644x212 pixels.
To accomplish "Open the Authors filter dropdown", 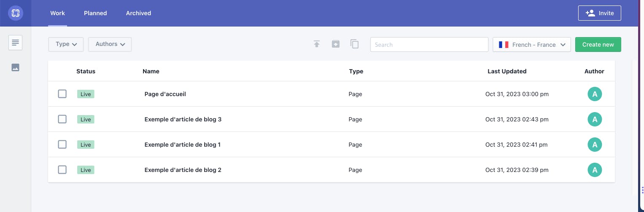I will (x=110, y=44).
